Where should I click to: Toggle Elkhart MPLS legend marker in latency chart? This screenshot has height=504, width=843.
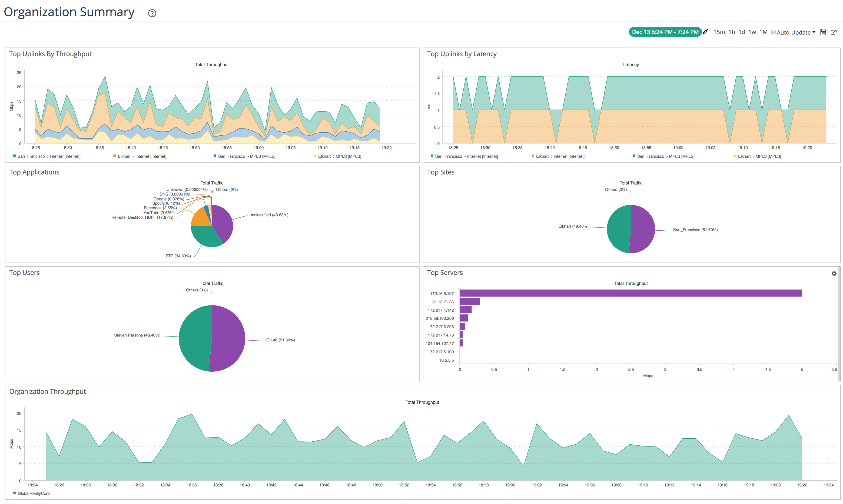[x=735, y=156]
